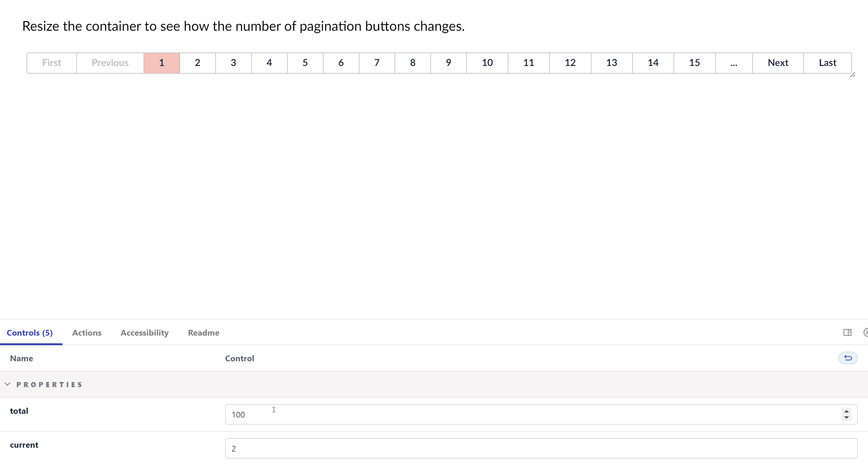868x465 pixels.
Task: Open the Accessibility tab
Action: 145,333
